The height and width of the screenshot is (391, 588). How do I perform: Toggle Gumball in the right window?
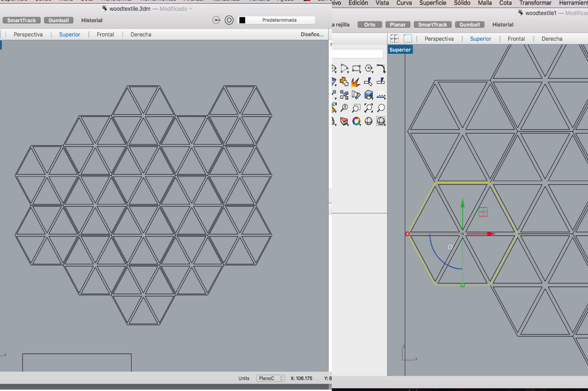(x=469, y=24)
